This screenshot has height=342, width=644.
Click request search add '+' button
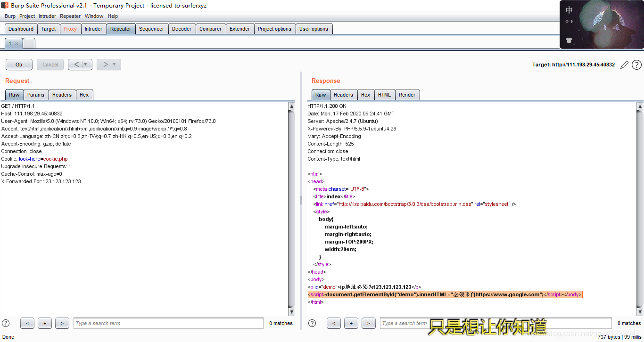45,323
